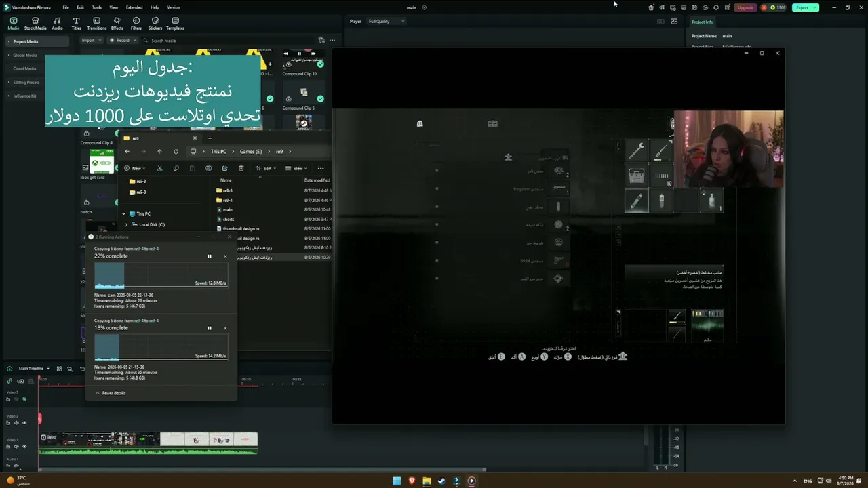Collapse copy dialog with Fewer details

point(110,393)
